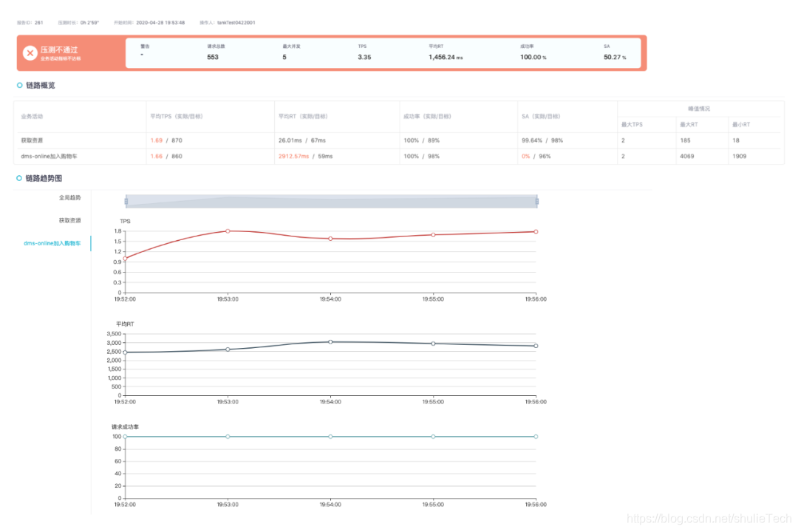Click the middle of the range slider bar
Viewport: 798px width, 532px height.
[331, 201]
